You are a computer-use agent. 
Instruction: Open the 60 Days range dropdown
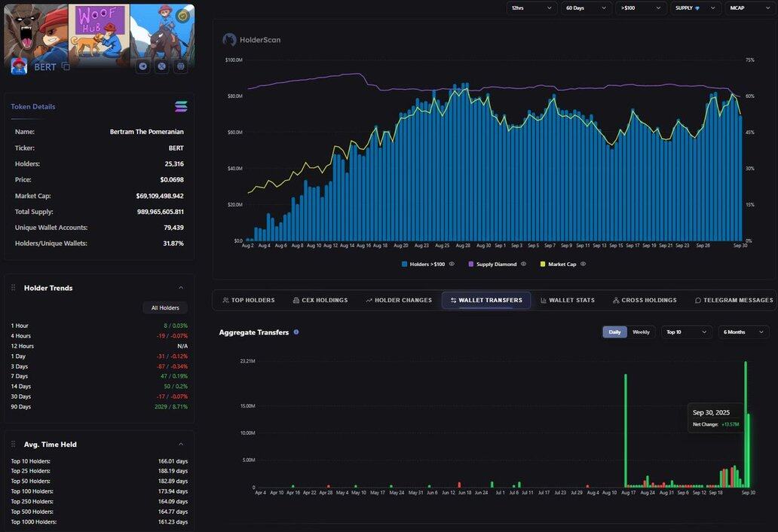[585, 8]
